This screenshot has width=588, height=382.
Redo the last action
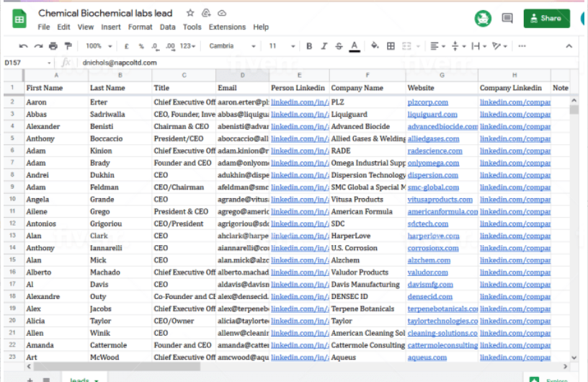point(38,46)
